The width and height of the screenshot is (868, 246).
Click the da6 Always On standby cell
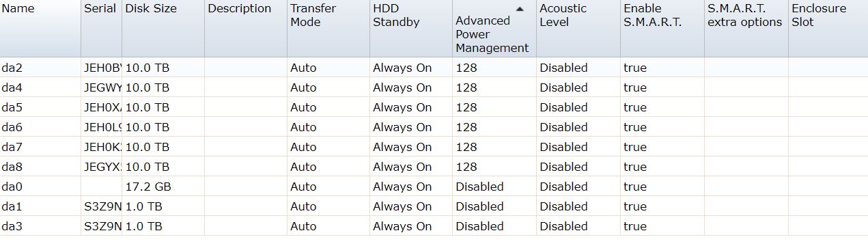pos(411,127)
